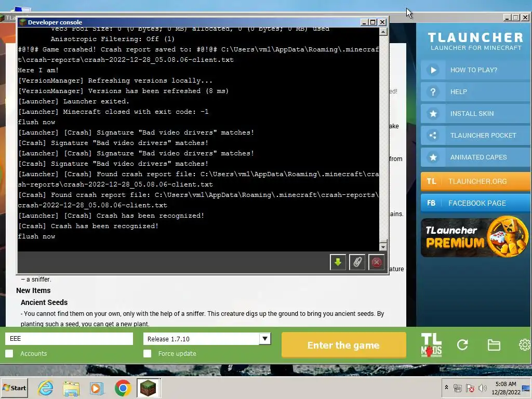Image resolution: width=532 pixels, height=399 pixels.
Task: Click the Enter the game button
Action: point(344,345)
